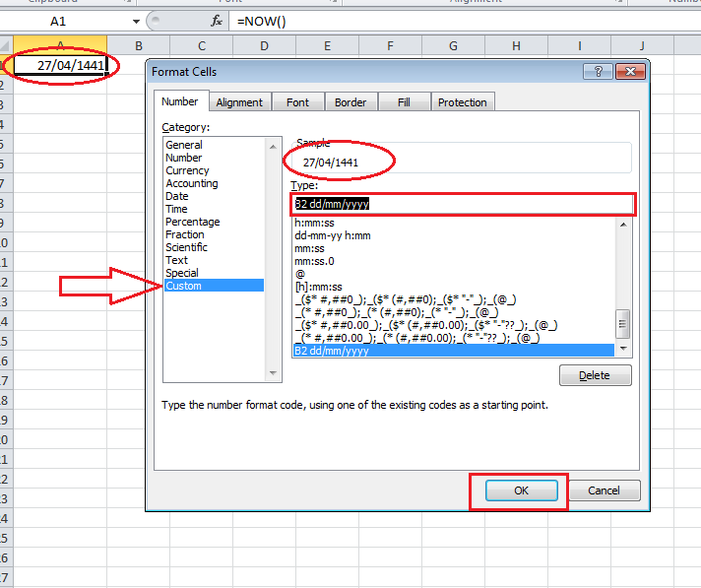Click column I header
This screenshot has width=701, height=588.
579,45
